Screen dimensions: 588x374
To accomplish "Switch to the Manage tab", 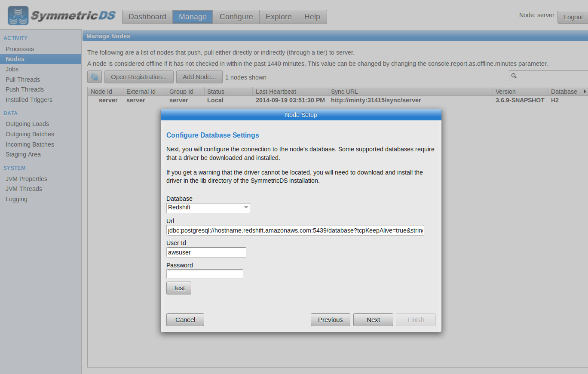I will point(193,17).
